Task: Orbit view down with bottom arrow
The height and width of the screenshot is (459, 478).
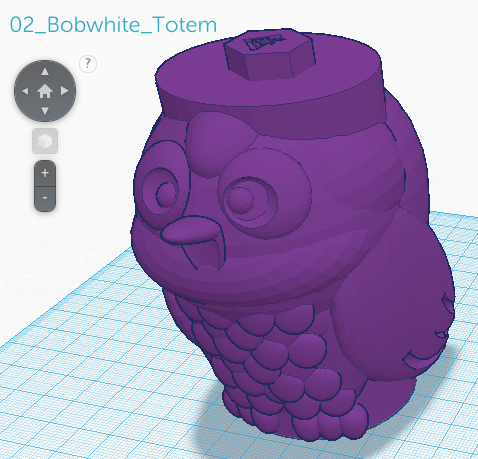Action: 45,111
